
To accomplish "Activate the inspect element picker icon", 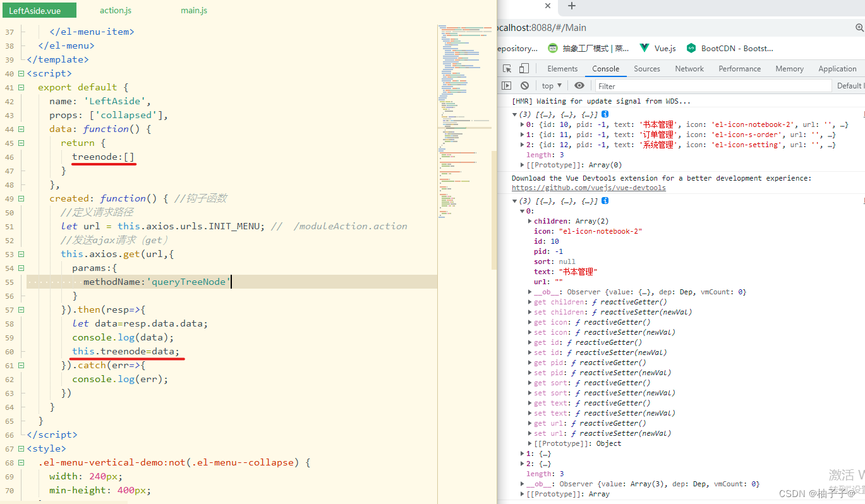I will point(507,69).
